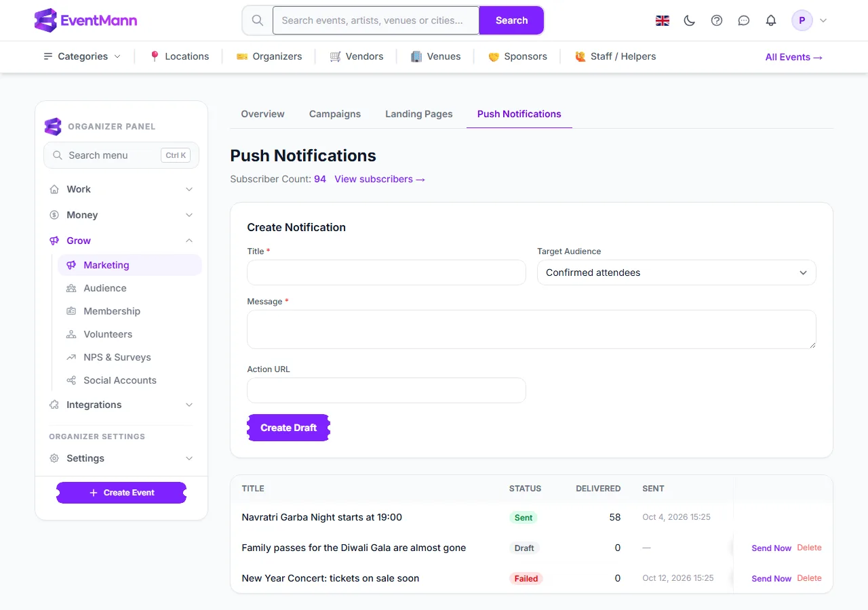Open Volunteers in the sidebar
Image resolution: width=868 pixels, height=610 pixels.
(x=130, y=334)
